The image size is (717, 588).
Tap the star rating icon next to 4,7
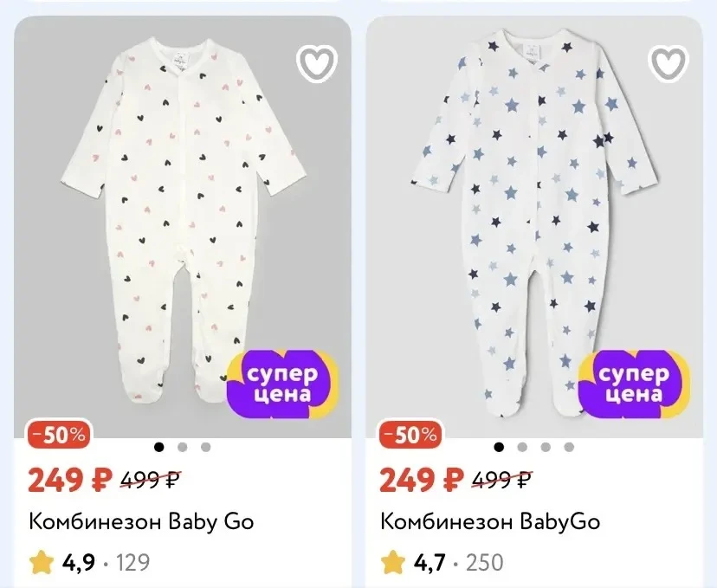(x=393, y=562)
